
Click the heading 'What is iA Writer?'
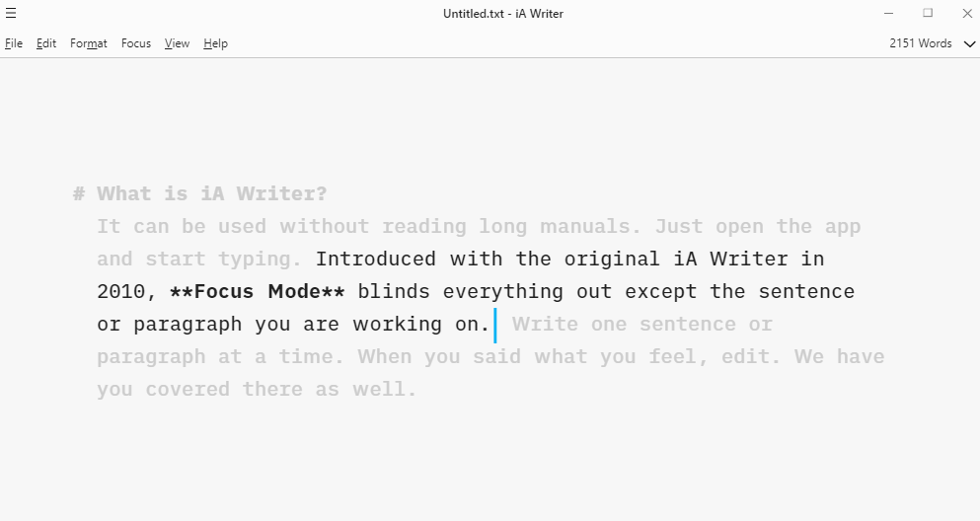(x=212, y=193)
